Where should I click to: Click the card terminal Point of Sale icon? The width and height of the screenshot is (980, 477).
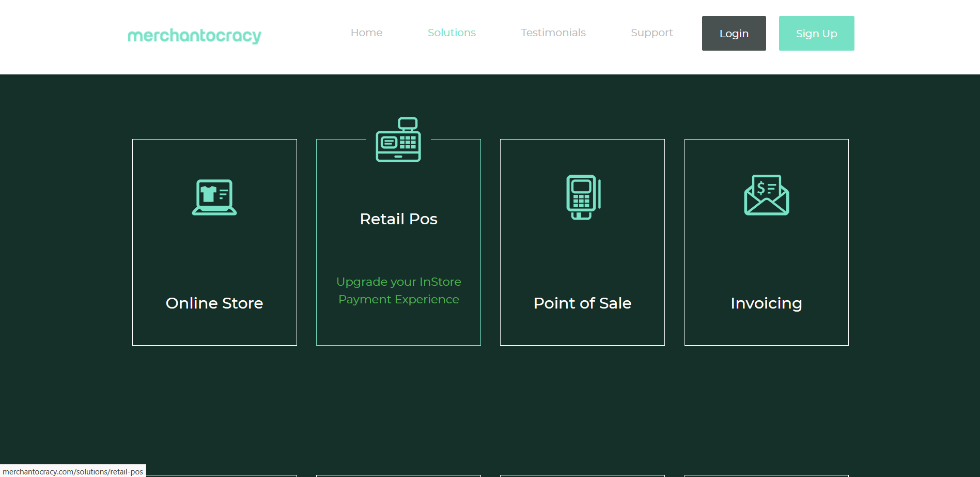point(583,197)
